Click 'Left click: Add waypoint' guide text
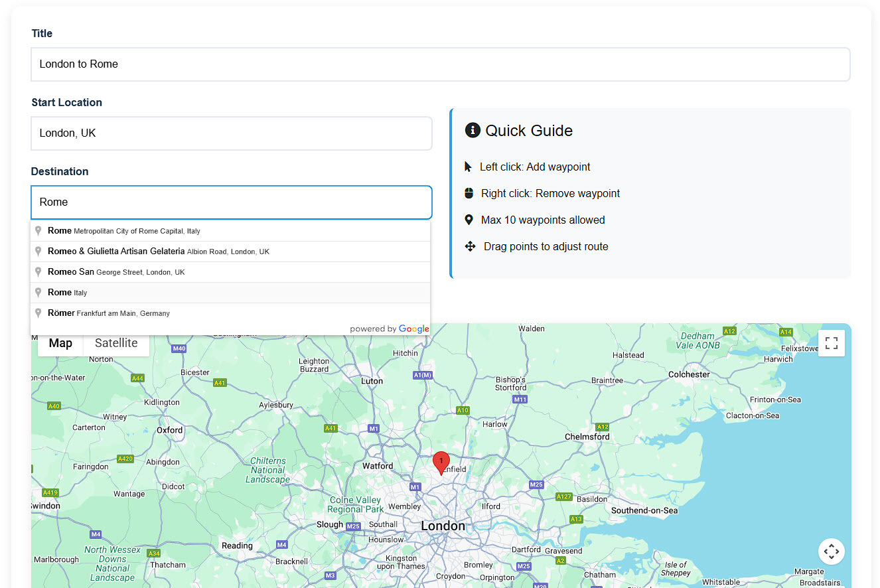Image resolution: width=880 pixels, height=588 pixels. 535,167
